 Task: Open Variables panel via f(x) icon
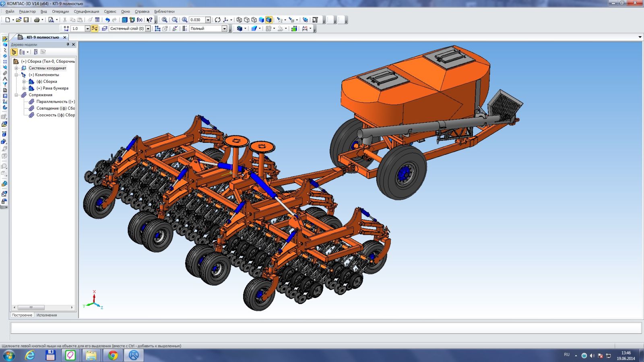[140, 20]
